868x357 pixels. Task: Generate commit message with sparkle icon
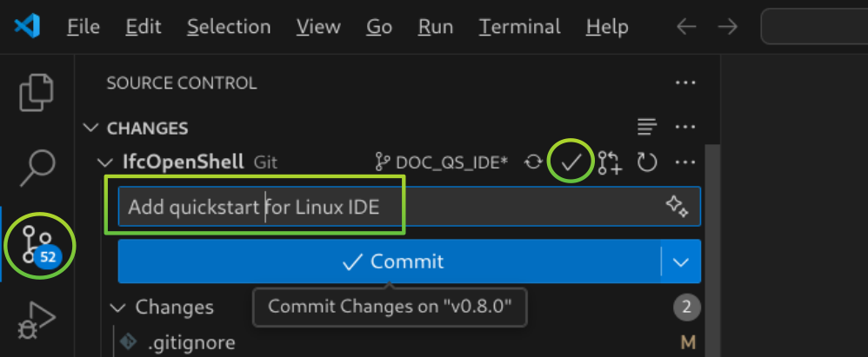[677, 206]
